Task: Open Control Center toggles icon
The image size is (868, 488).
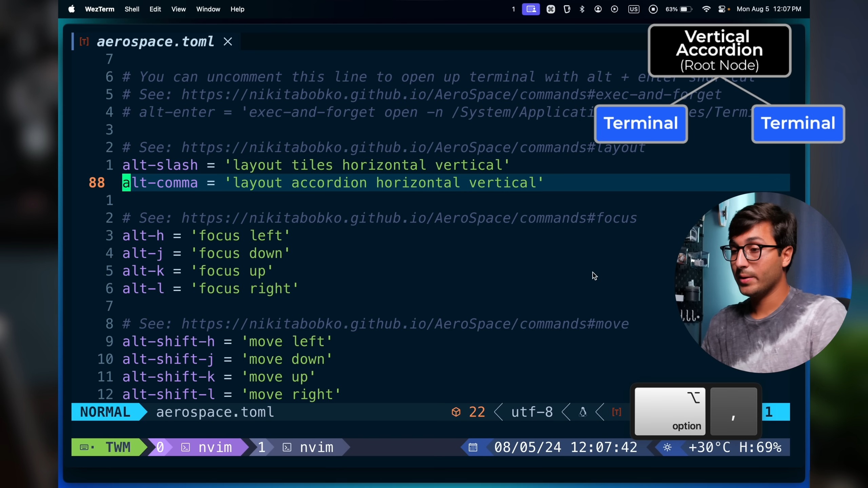Action: [x=722, y=9]
